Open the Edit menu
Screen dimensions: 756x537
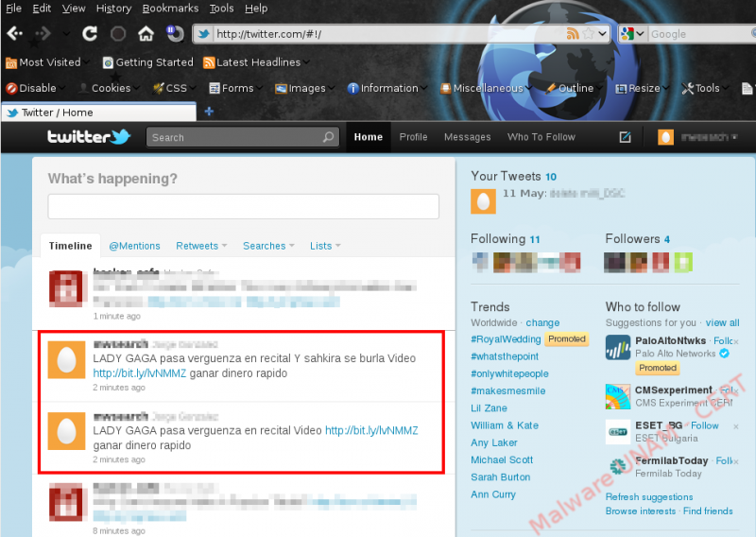pyautogui.click(x=42, y=9)
